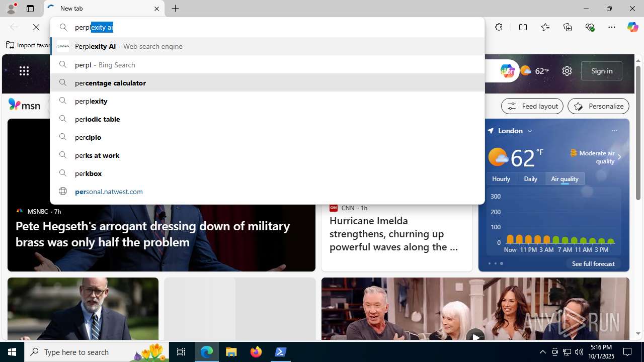Open the Collections icon
The image size is (644, 362).
568,27
